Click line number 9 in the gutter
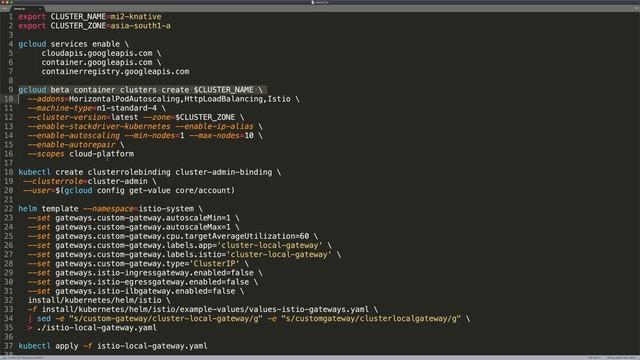 (x=10, y=90)
